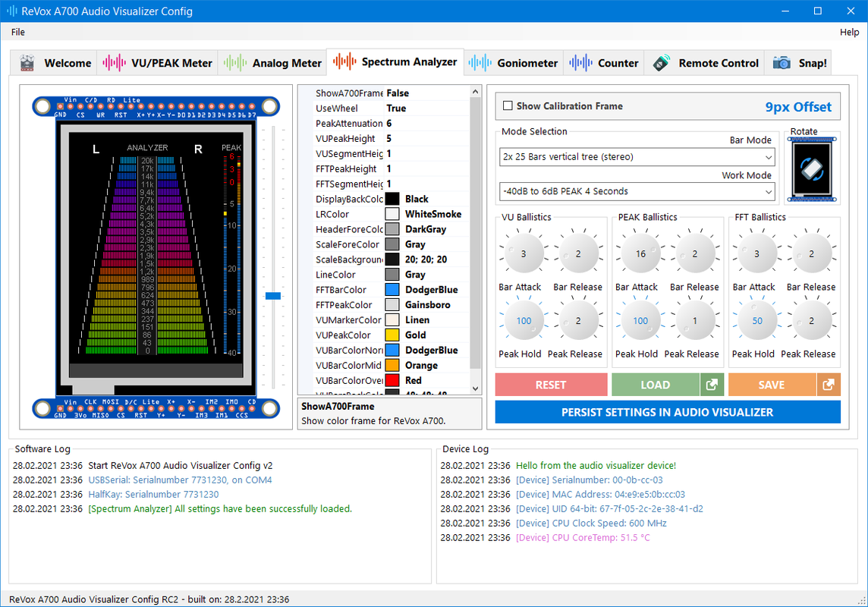The image size is (868, 607).
Task: Click the RESET button
Action: (551, 385)
